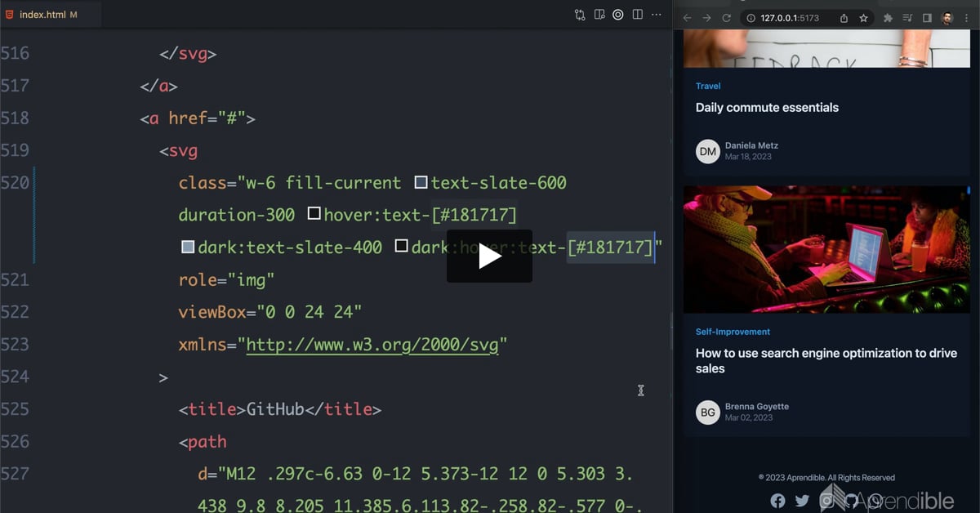Click the Self-Improvement category label
Viewport: 980px width, 513px height.
(x=733, y=332)
